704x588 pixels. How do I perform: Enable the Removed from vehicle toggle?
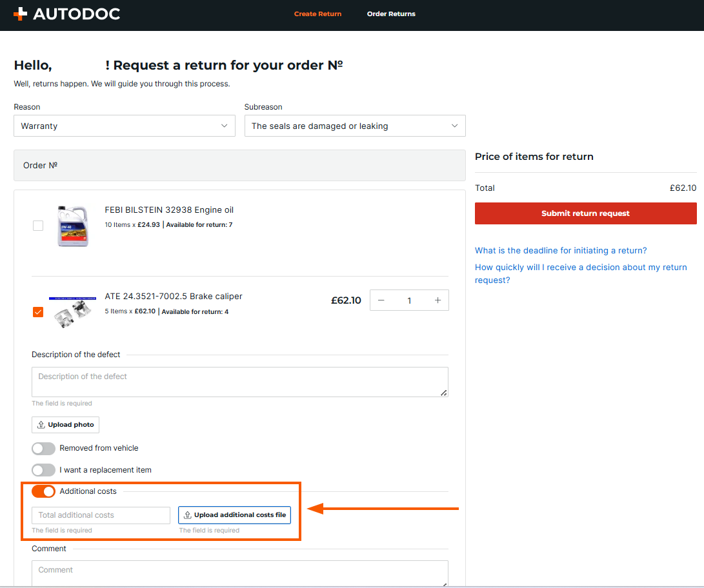coord(43,448)
